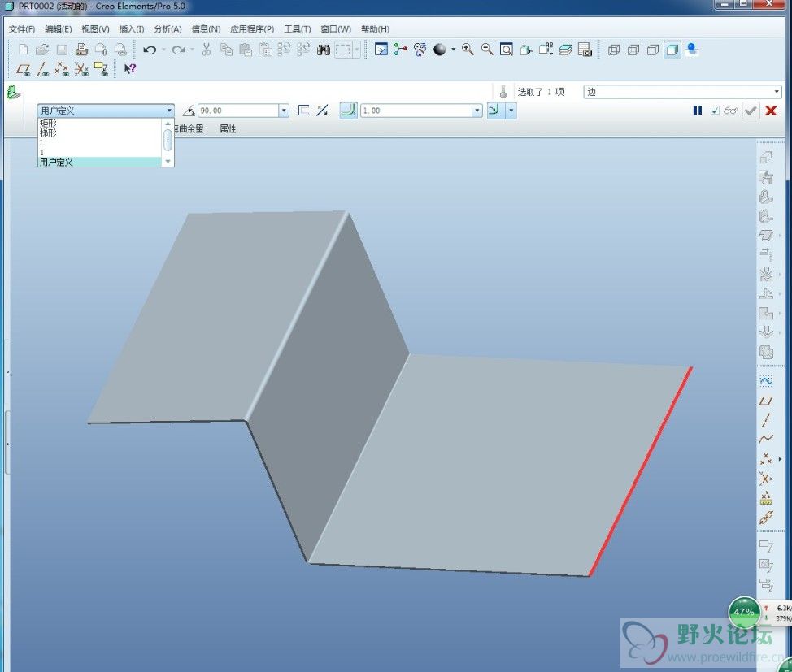Open a file with the folder icon
The width and height of the screenshot is (792, 672).
(42, 50)
